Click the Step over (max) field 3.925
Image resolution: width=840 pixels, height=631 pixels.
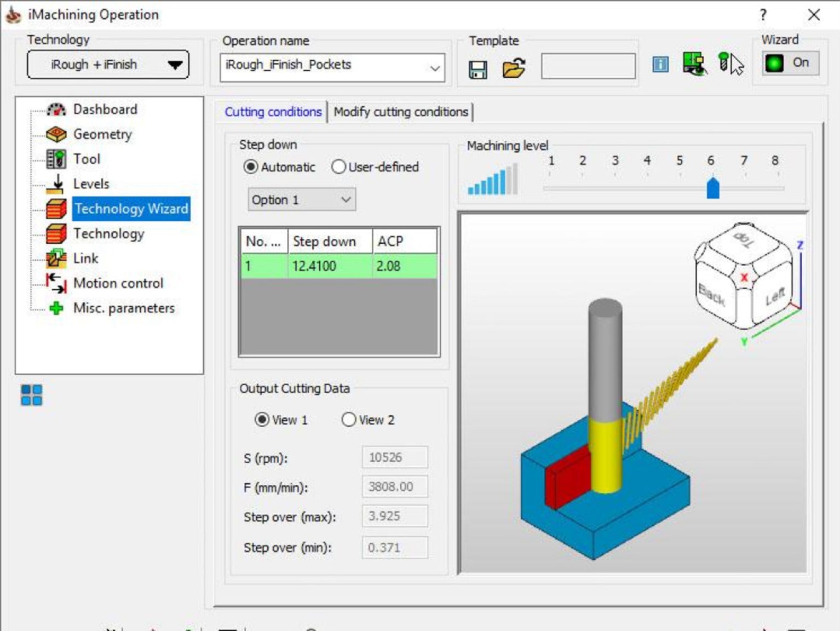pyautogui.click(x=395, y=517)
